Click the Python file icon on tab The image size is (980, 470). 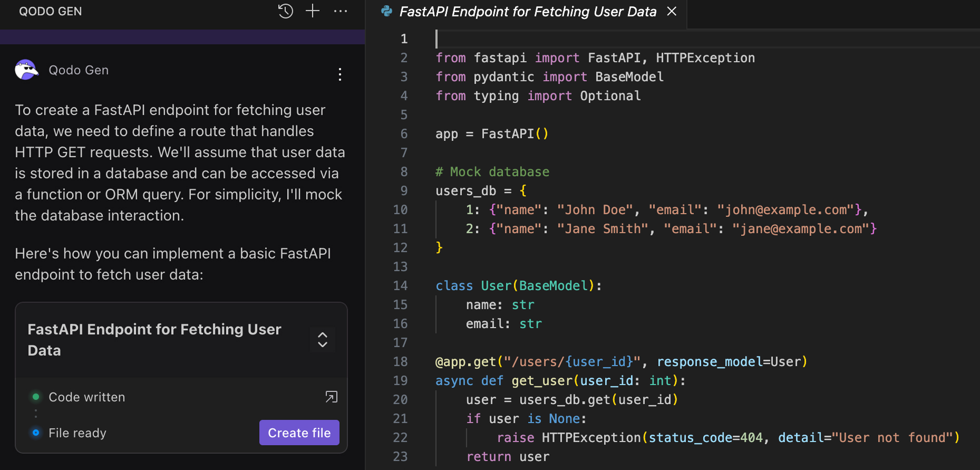pos(386,11)
